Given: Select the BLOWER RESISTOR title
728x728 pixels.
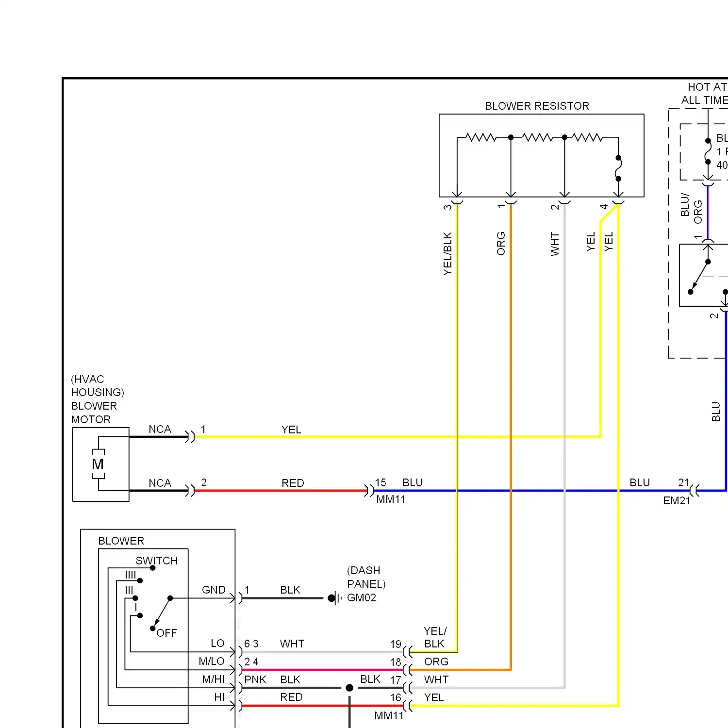Looking at the screenshot, I should point(537,106).
